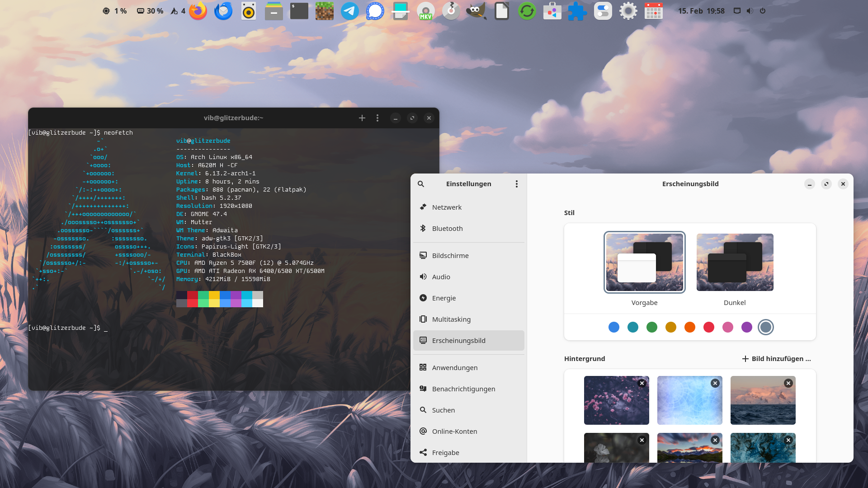Open the terminal three-dot menu
The image size is (868, 488).
click(377, 118)
